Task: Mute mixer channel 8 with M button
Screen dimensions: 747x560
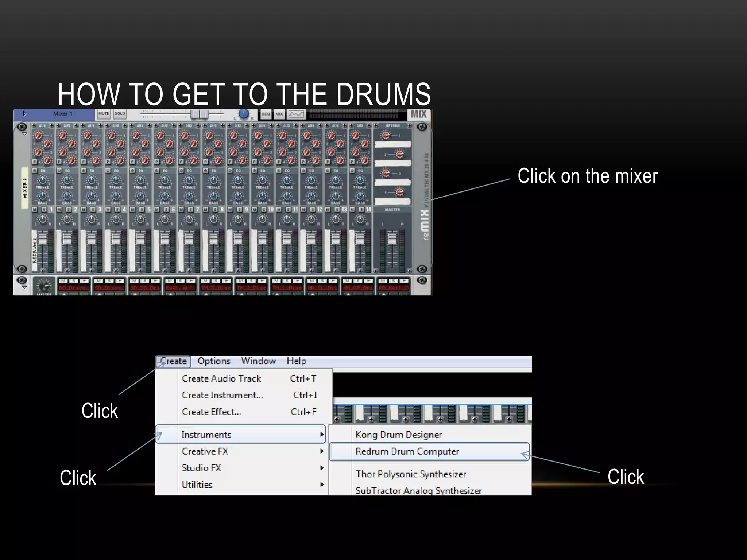Action: click(206, 209)
